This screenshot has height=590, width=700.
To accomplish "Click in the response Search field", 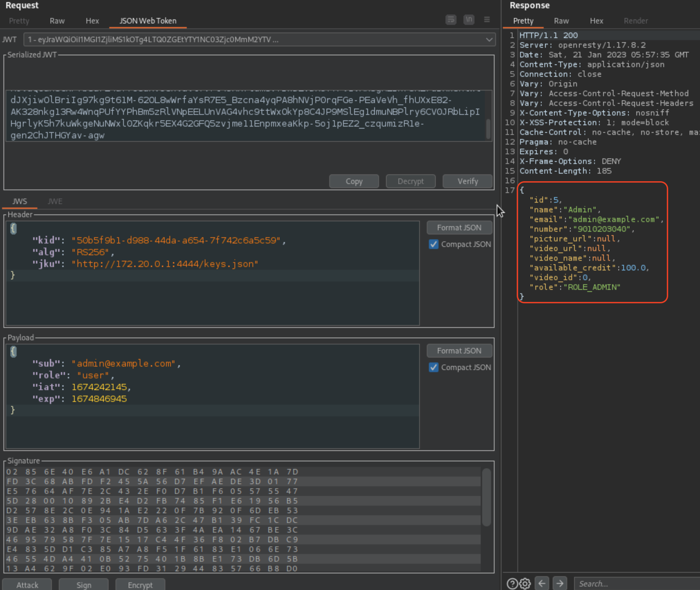I will (x=636, y=584).
